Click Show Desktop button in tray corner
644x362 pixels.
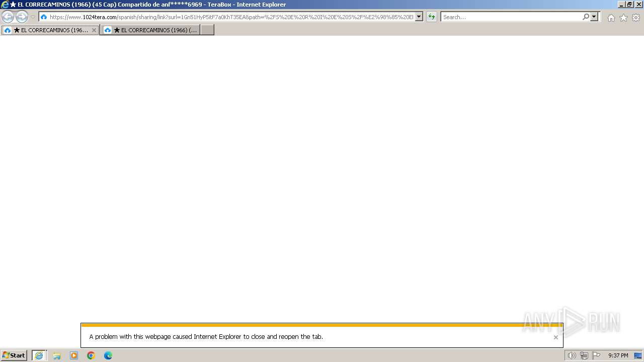(x=638, y=355)
